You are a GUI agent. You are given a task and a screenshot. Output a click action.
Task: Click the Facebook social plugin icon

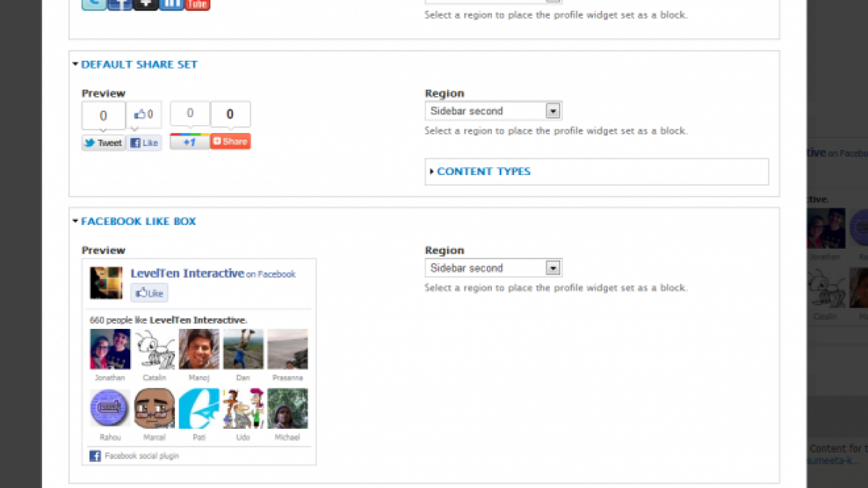(95, 456)
